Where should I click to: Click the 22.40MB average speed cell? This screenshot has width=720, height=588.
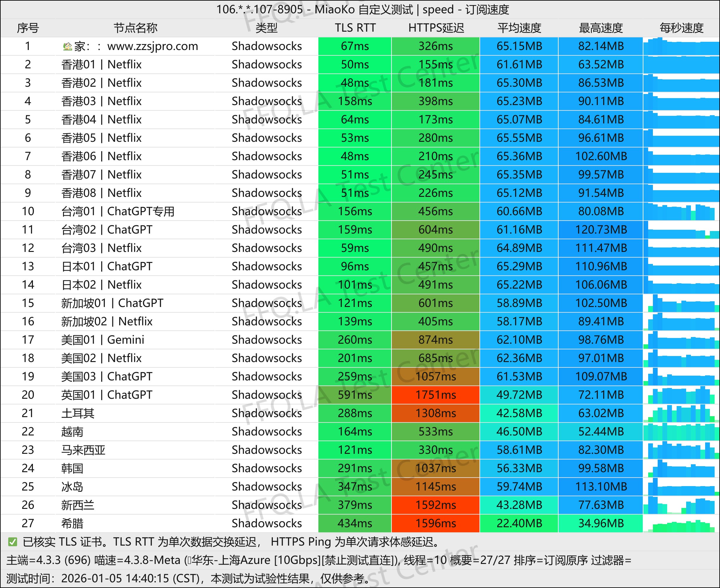point(519,523)
